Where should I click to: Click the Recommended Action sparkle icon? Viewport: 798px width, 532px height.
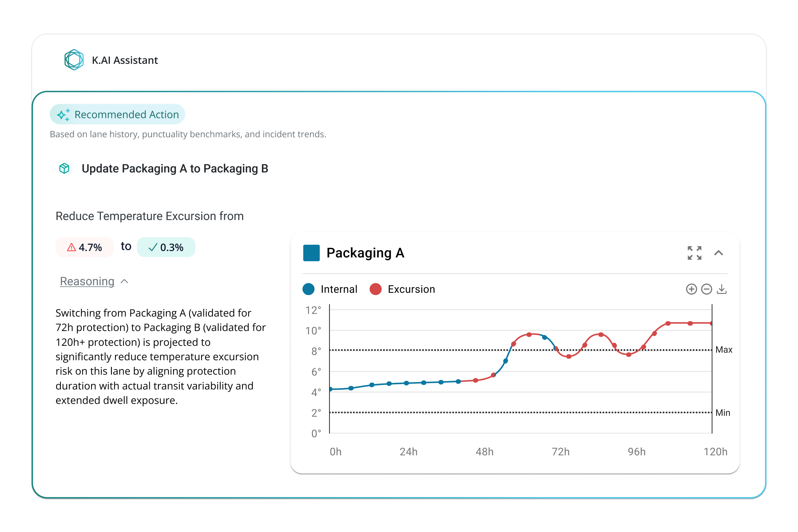[x=64, y=115]
